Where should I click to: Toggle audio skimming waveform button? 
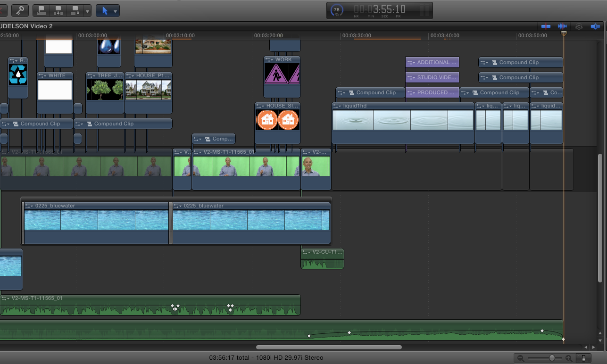click(x=562, y=26)
